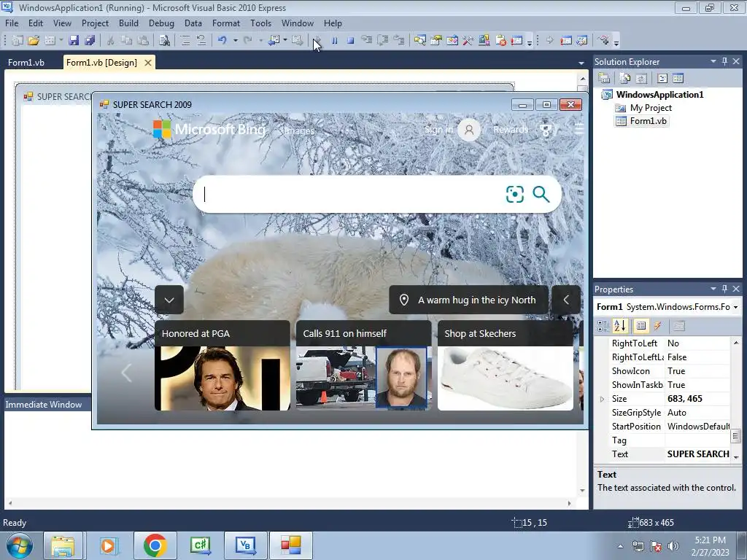Open the File menu
Viewport: 747px width, 560px height.
coord(12,23)
